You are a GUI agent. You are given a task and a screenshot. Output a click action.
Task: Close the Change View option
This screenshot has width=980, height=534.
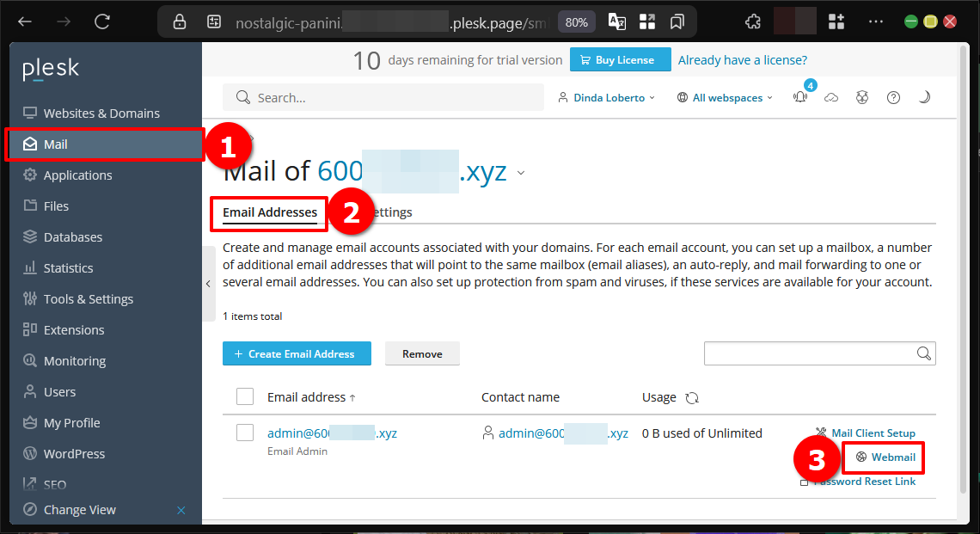click(181, 510)
